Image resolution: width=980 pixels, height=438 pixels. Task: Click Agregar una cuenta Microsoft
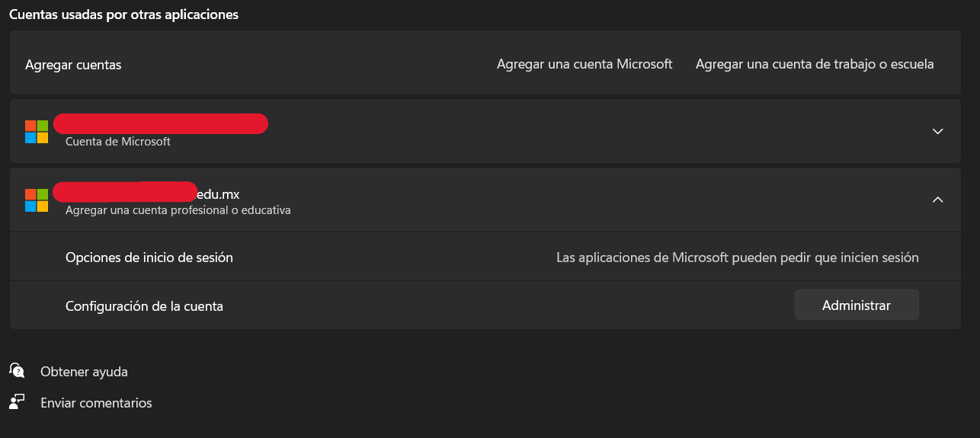pos(584,64)
